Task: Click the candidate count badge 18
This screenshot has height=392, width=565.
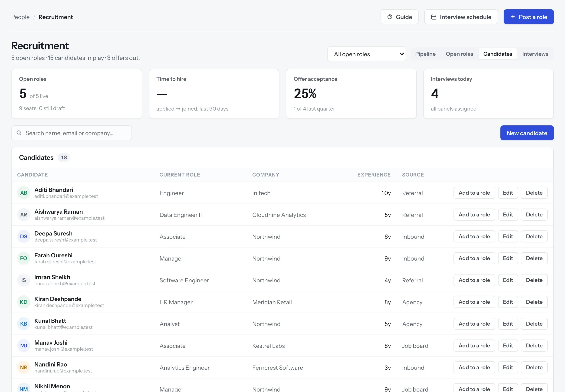Action: 64,157
